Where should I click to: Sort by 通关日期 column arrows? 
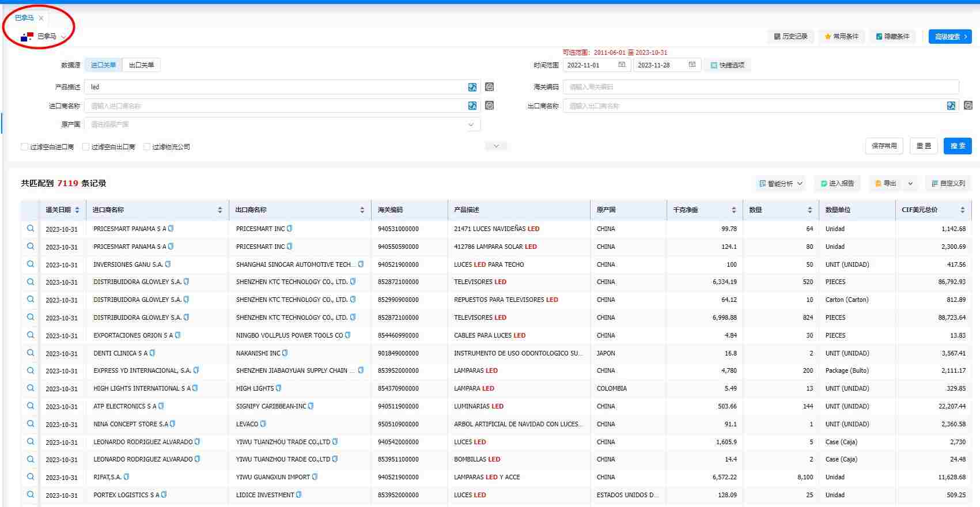tap(77, 210)
